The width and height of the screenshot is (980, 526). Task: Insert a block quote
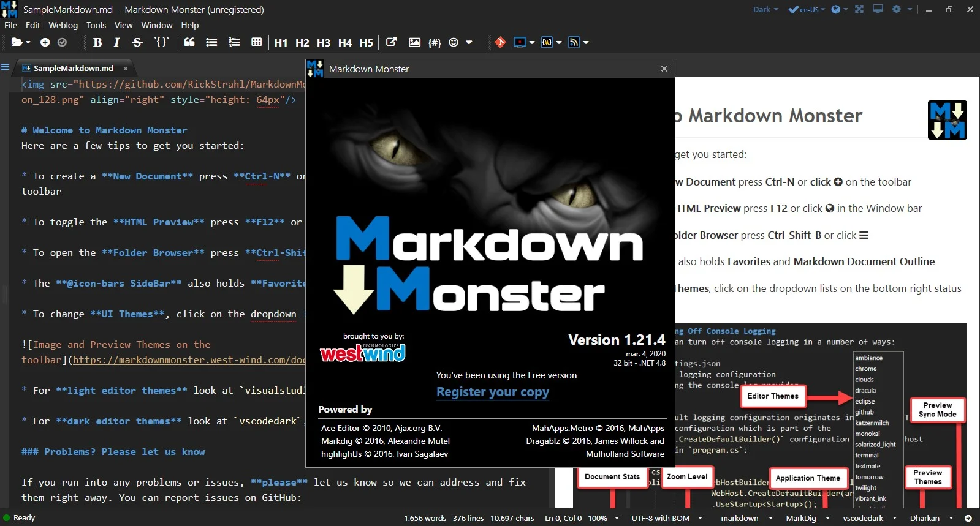point(189,42)
